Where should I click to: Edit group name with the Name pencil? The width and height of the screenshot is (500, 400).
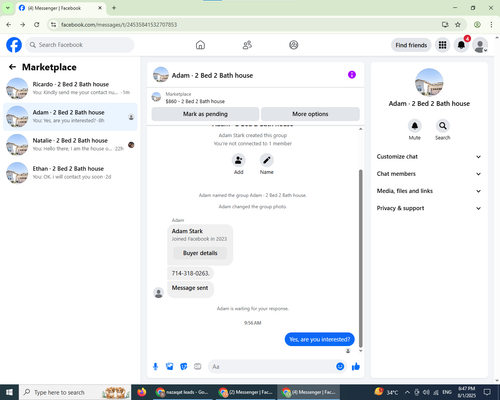pos(267,160)
